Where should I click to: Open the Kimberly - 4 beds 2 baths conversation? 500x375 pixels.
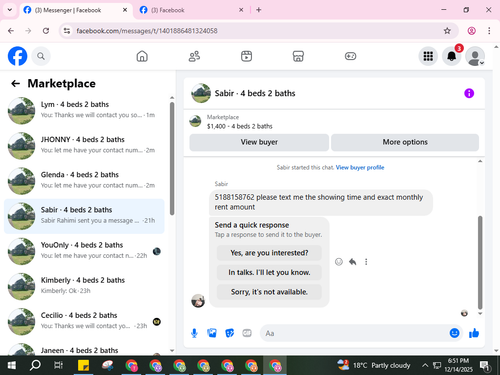84,286
